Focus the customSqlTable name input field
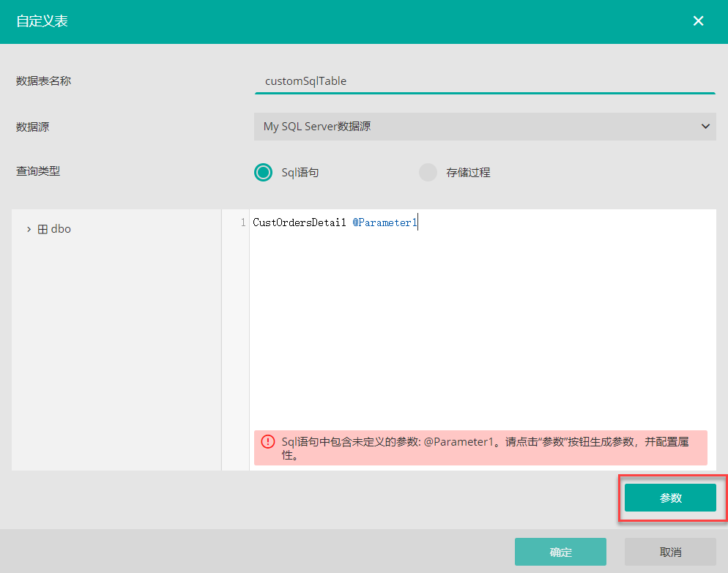The image size is (728, 573). tap(483, 81)
